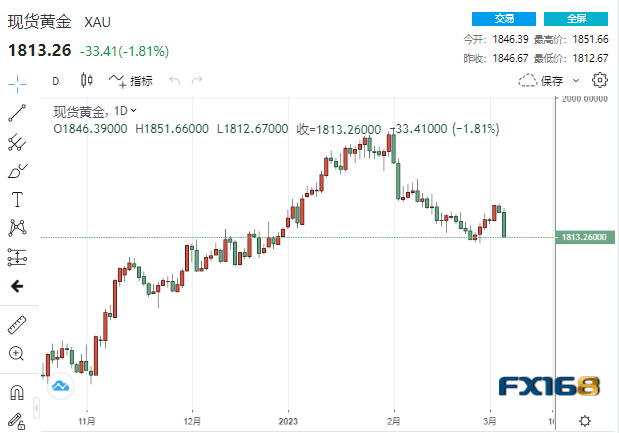The image size is (619, 433).
Task: Open the candlestick chart style menu
Action: coord(86,81)
